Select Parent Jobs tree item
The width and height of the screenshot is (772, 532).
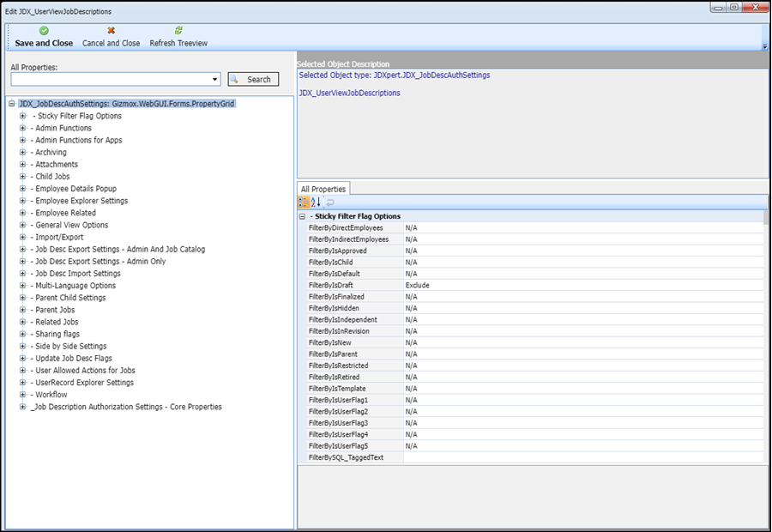(53, 310)
